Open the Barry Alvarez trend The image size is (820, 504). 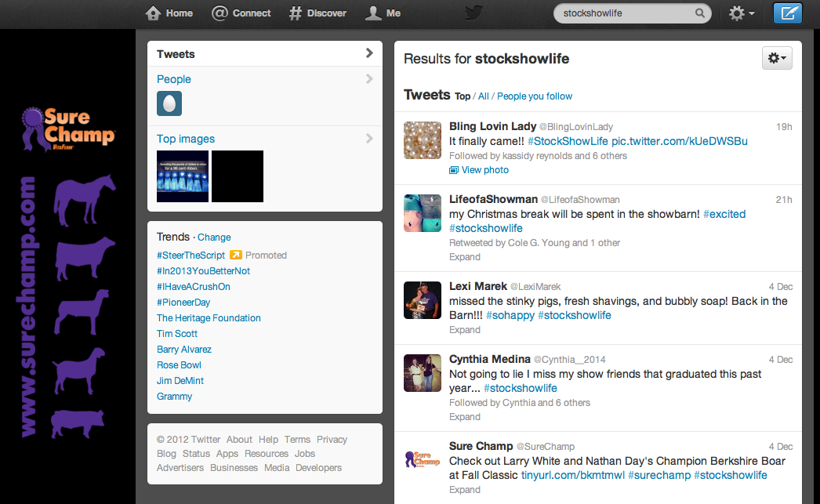click(x=184, y=350)
